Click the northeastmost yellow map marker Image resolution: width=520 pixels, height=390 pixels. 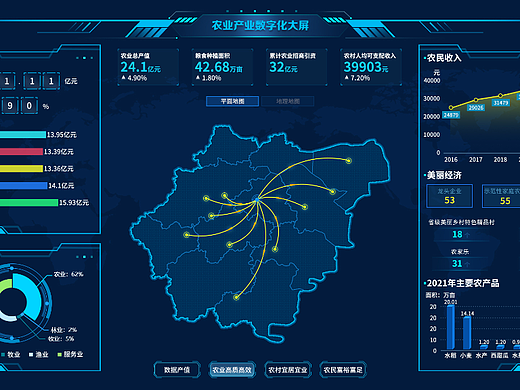point(348,161)
